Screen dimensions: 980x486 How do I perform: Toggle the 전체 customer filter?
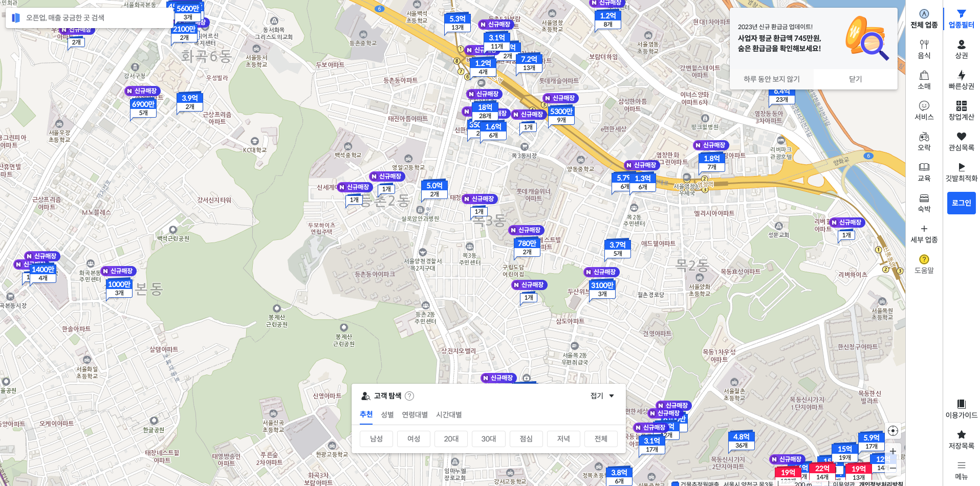coord(601,439)
